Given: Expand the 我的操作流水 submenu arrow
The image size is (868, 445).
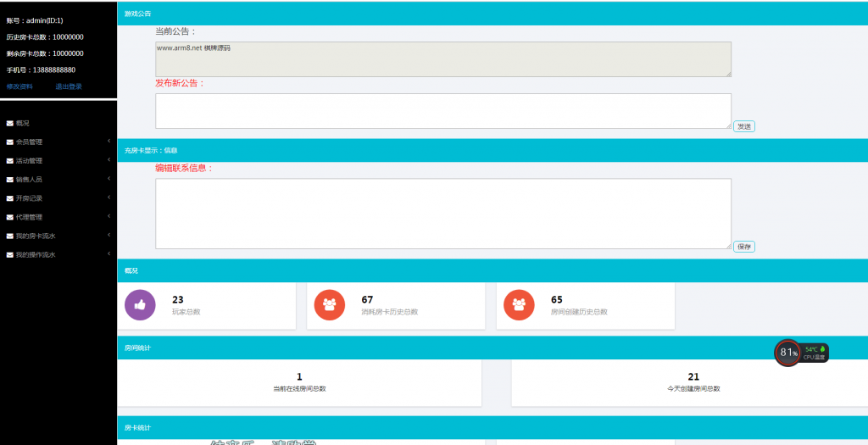Looking at the screenshot, I should click(x=109, y=254).
